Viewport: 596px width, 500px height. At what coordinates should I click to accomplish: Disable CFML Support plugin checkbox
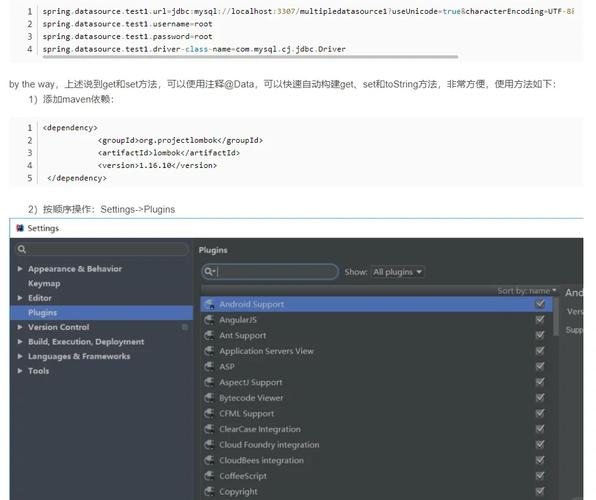click(540, 413)
